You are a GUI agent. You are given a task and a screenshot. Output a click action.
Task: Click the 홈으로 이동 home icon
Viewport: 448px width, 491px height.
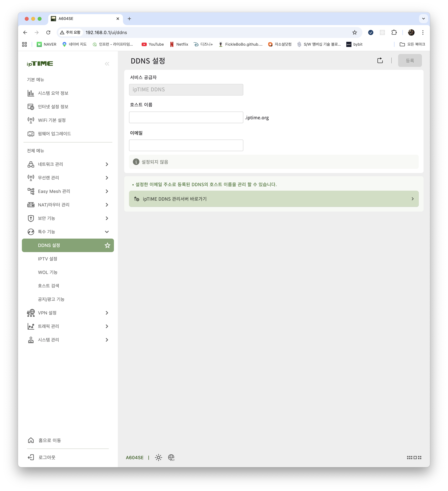click(31, 440)
